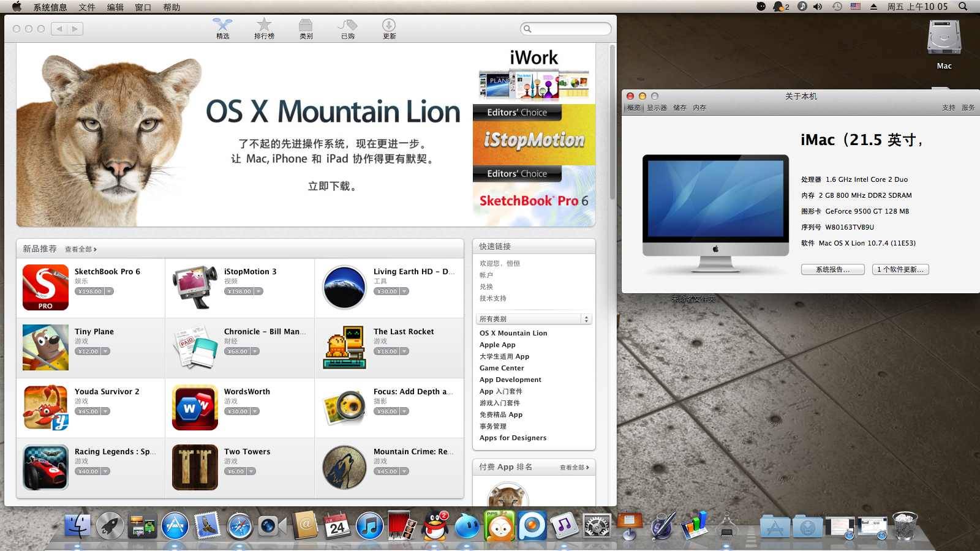Open the Categories (类别) toolbar icon
The width and height of the screenshot is (980, 551).
(306, 28)
